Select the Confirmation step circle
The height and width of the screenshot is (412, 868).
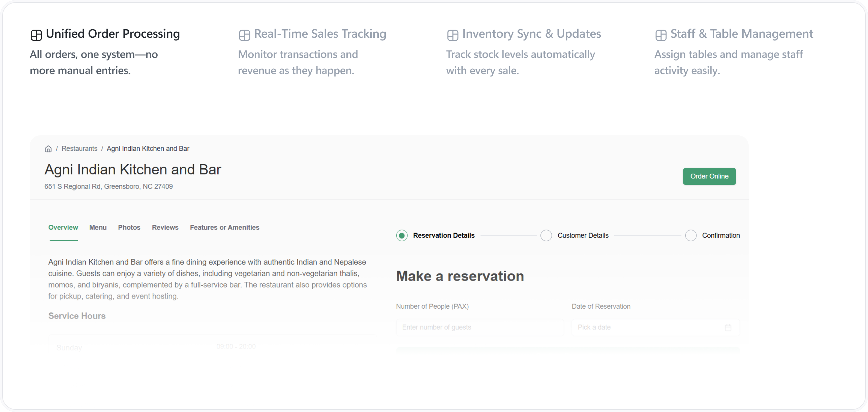(691, 235)
